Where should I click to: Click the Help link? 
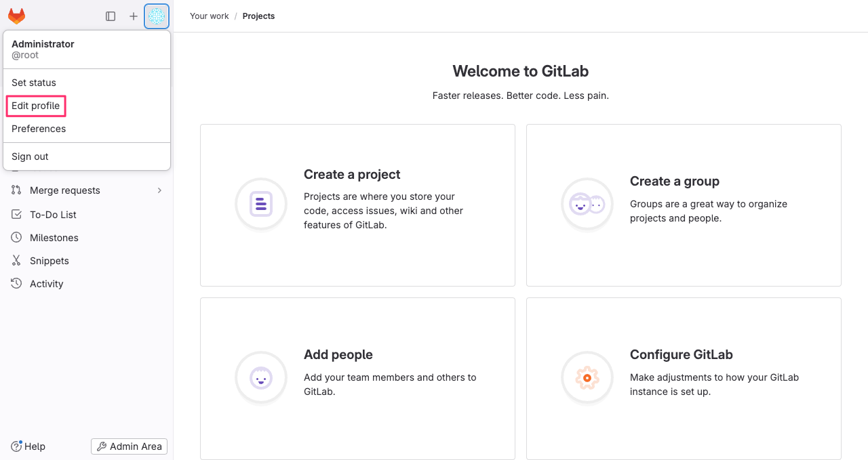point(28,446)
